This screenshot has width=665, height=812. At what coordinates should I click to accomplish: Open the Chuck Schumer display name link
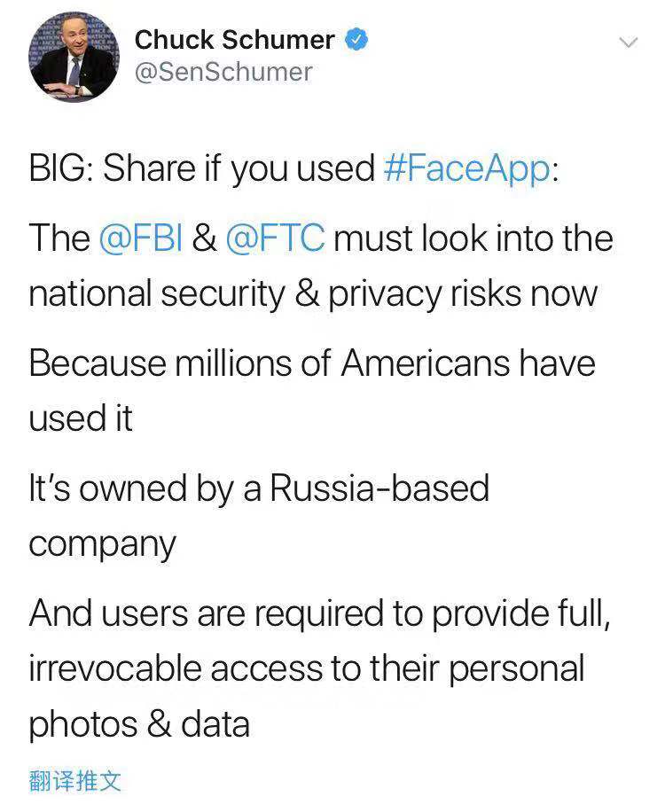[234, 40]
